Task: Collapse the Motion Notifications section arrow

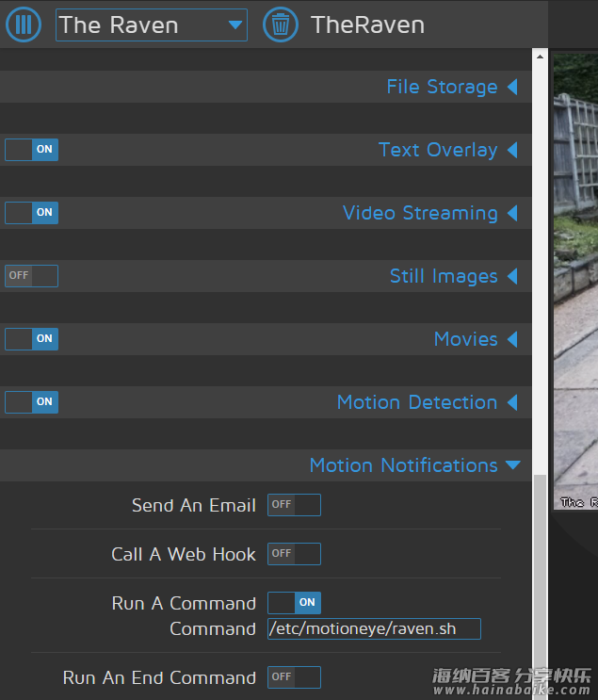Action: coord(513,465)
